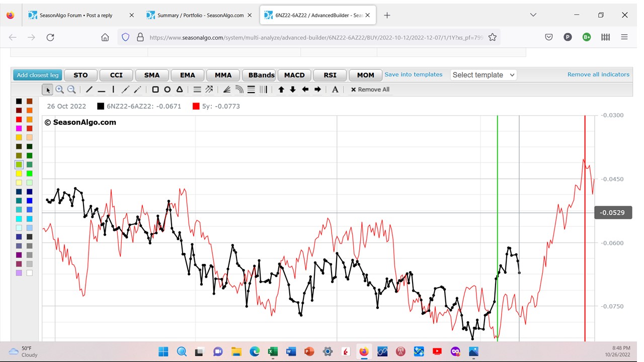644x362 pixels.
Task: Reload the page
Action: 50,37
